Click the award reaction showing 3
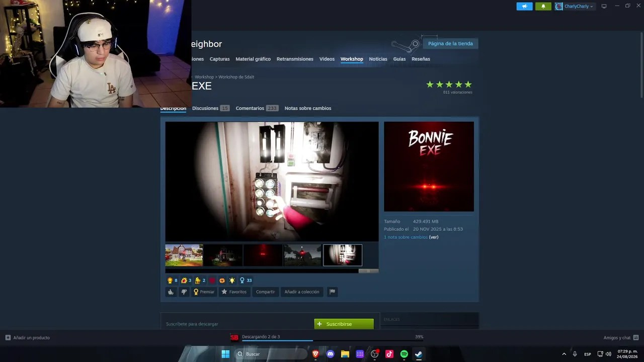This screenshot has height=362, width=644. coord(186,281)
